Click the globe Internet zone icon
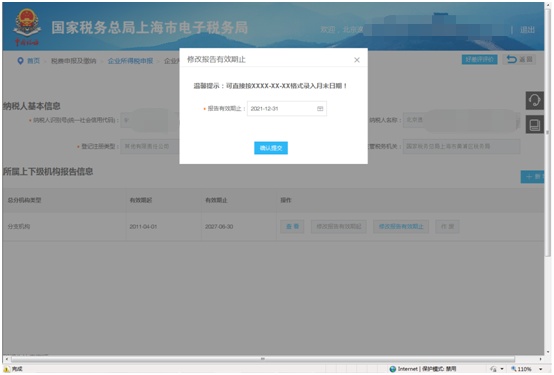 coord(393,369)
